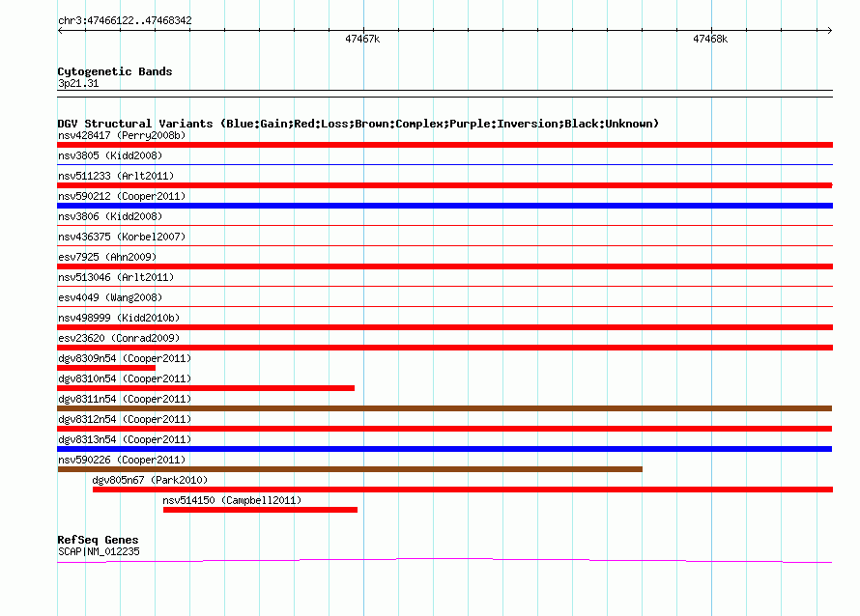Click the esv4049 (Wang2008) label
The image size is (860, 616).
pos(110,297)
